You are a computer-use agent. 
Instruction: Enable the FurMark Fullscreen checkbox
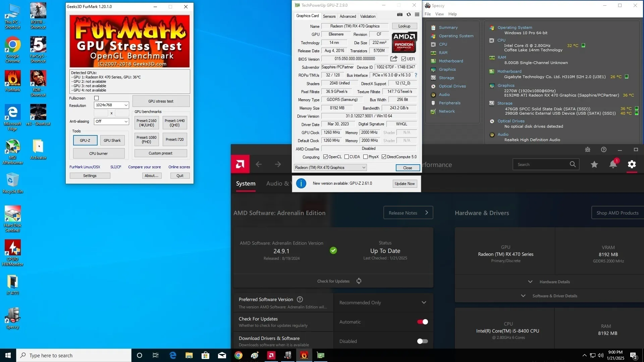[x=97, y=98]
